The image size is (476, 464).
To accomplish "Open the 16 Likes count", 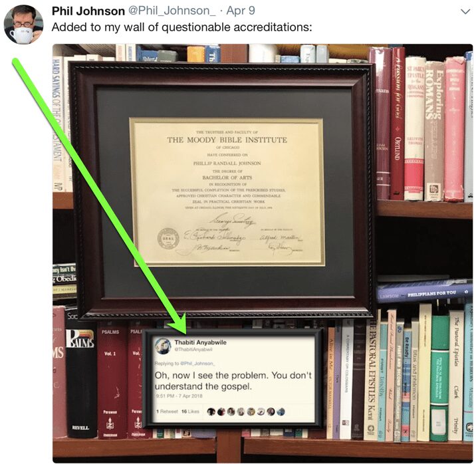I will point(190,411).
